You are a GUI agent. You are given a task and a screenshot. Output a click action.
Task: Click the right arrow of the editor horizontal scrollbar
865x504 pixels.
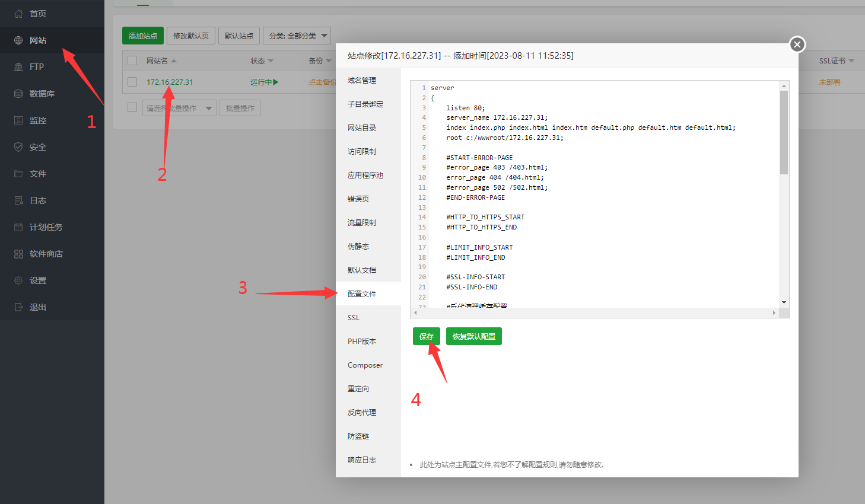tap(774, 312)
